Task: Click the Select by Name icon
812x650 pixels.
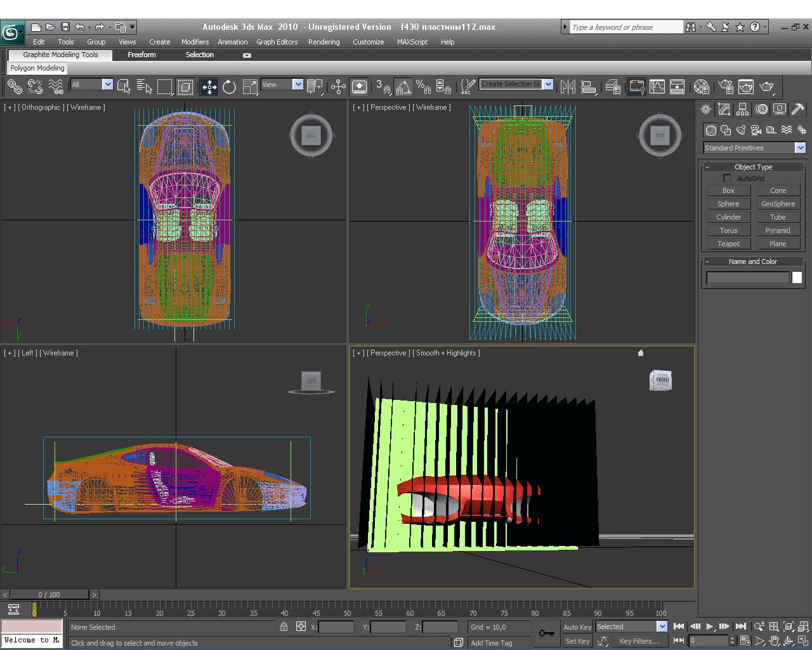Action: click(x=145, y=87)
